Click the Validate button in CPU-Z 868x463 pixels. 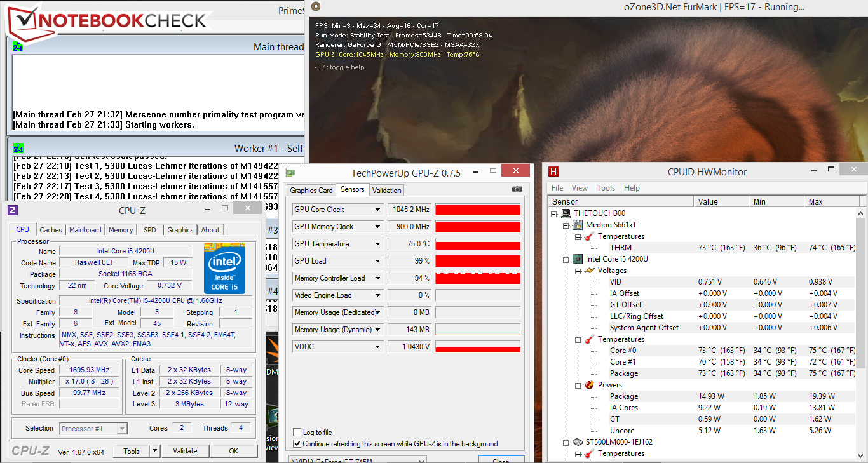coord(185,451)
